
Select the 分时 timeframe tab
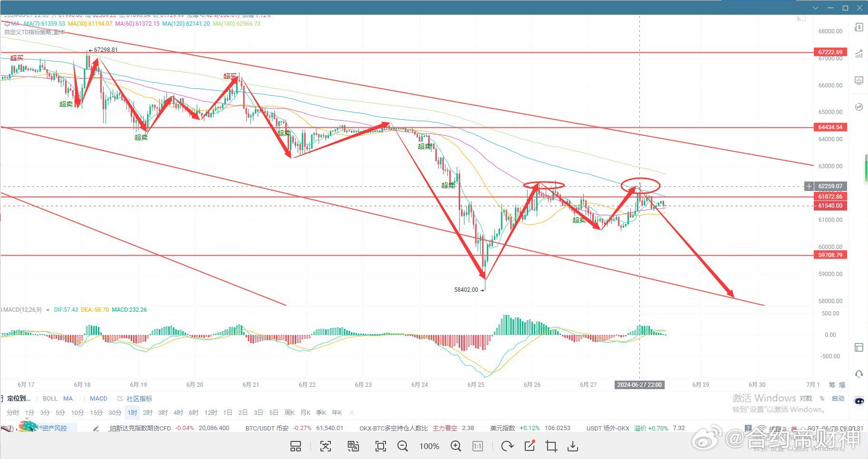pyautogui.click(x=13, y=412)
